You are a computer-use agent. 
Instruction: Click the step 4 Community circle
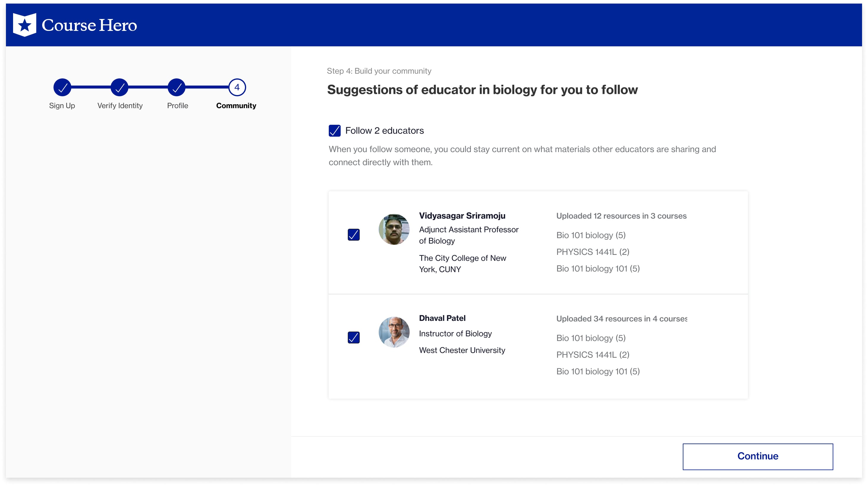click(x=237, y=88)
